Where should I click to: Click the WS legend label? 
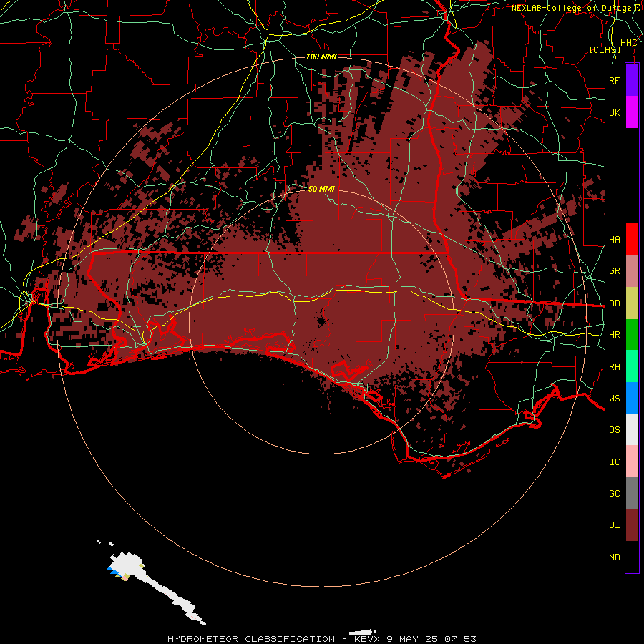pos(615,399)
